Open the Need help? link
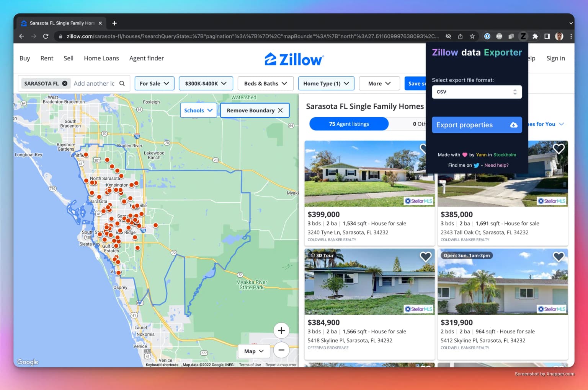The width and height of the screenshot is (588, 390). [x=497, y=166]
